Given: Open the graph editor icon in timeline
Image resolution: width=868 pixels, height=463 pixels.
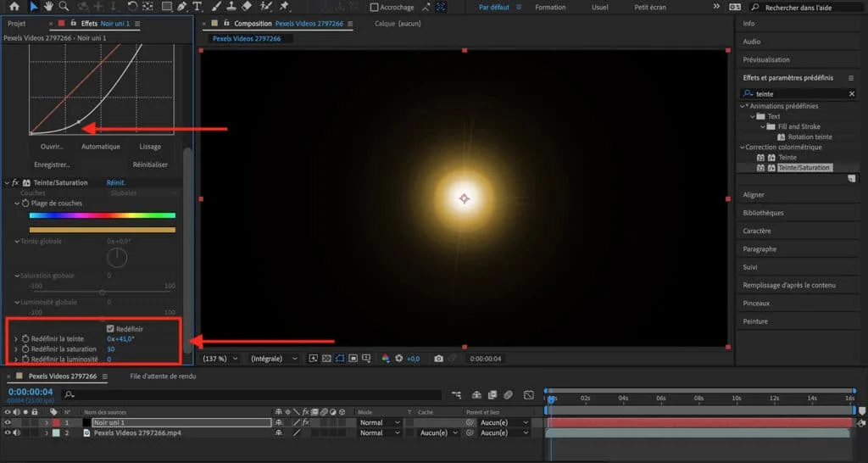Looking at the screenshot, I should 529,395.
